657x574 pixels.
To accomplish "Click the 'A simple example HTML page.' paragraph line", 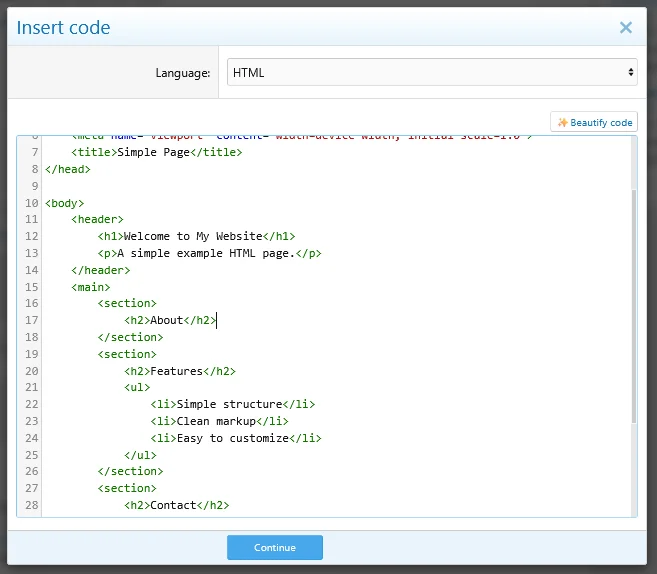I will [210, 253].
